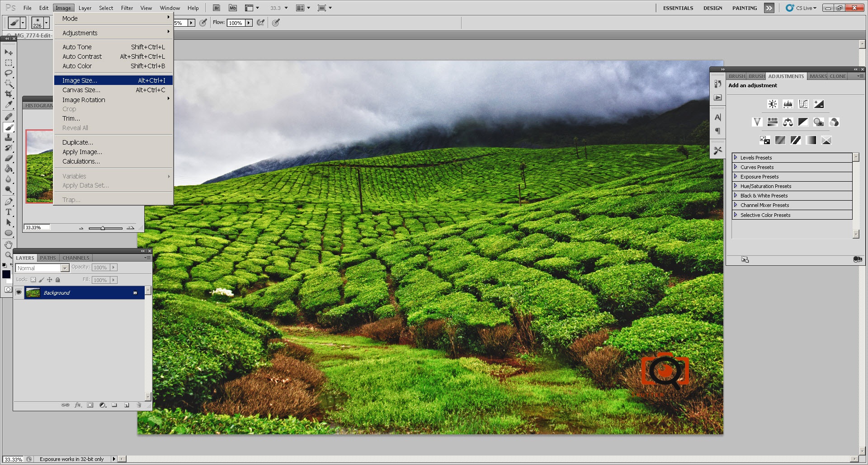868x465 pixels.
Task: Switch to the DESIGN workspace
Action: (712, 8)
